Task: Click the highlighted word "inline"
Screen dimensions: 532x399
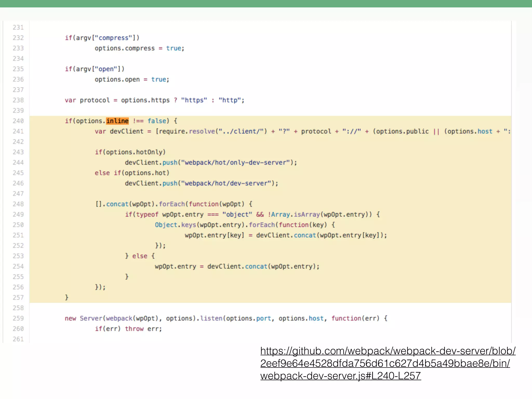Action: pos(117,121)
